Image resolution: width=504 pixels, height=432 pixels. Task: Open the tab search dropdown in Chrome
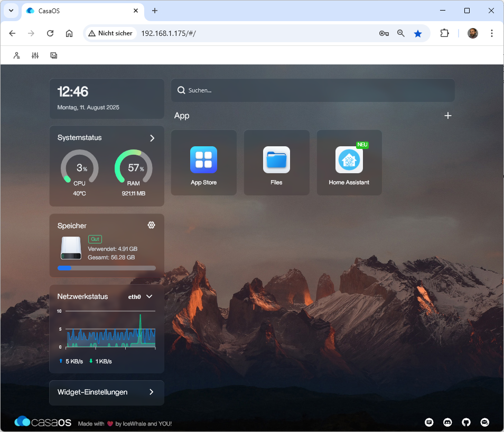(x=11, y=11)
